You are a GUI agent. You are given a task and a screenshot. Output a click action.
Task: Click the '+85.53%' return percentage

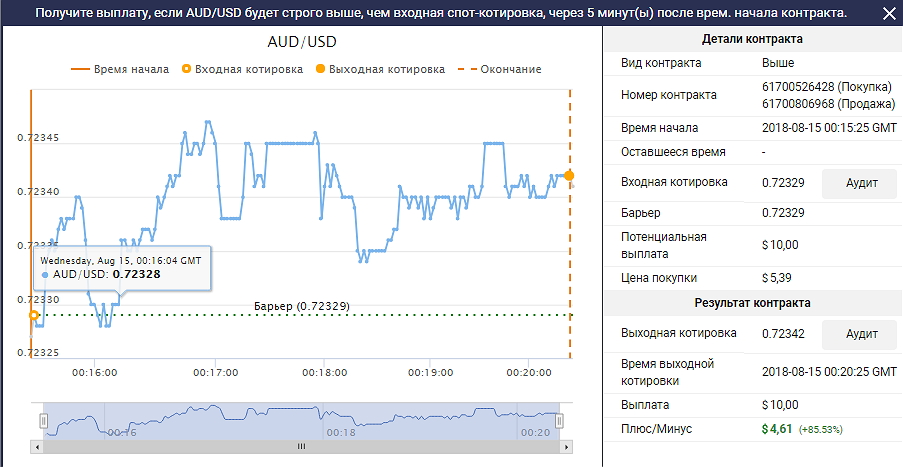[x=821, y=430]
